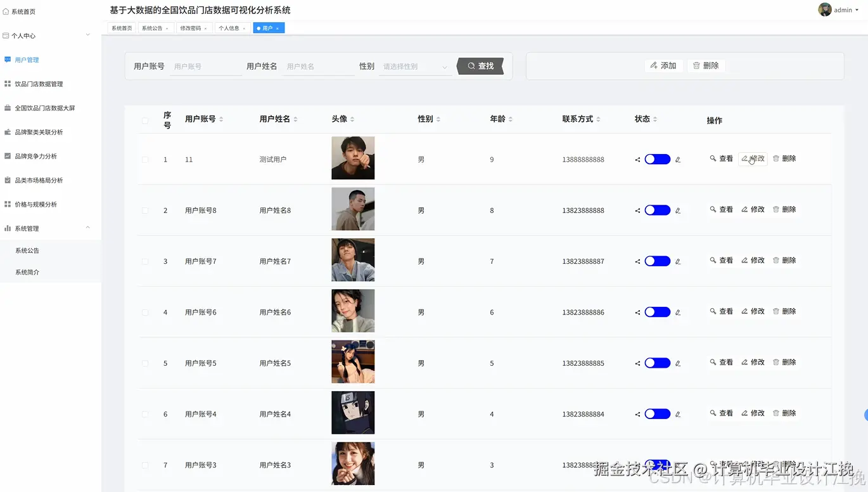
Task: Close the 修改密码 tab with its x
Action: click(205, 29)
